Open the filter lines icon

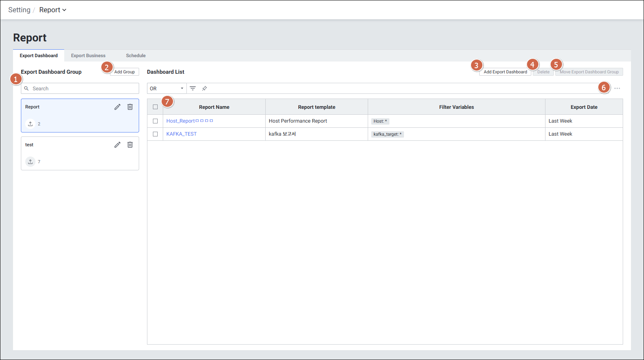tap(193, 88)
